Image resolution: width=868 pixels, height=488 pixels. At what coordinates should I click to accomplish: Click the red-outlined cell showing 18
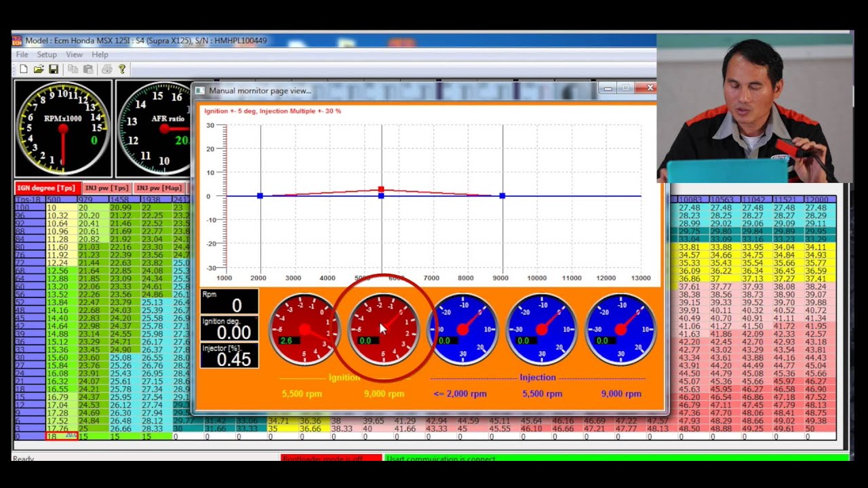pyautogui.click(x=61, y=436)
